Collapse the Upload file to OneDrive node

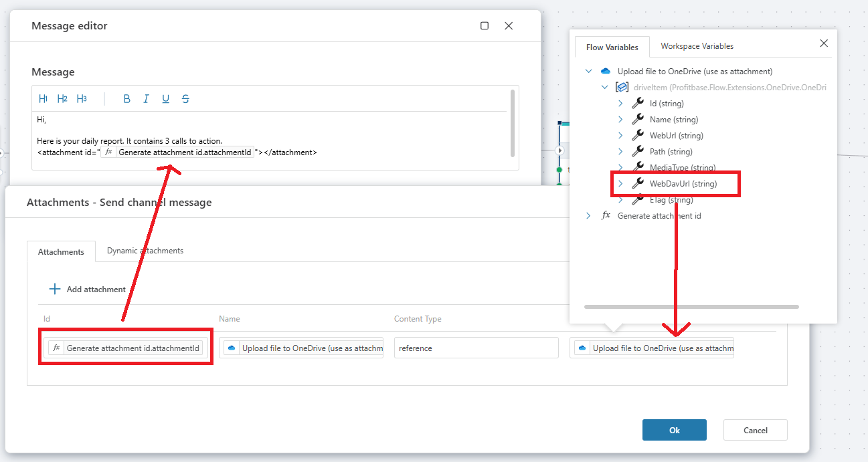[588, 71]
